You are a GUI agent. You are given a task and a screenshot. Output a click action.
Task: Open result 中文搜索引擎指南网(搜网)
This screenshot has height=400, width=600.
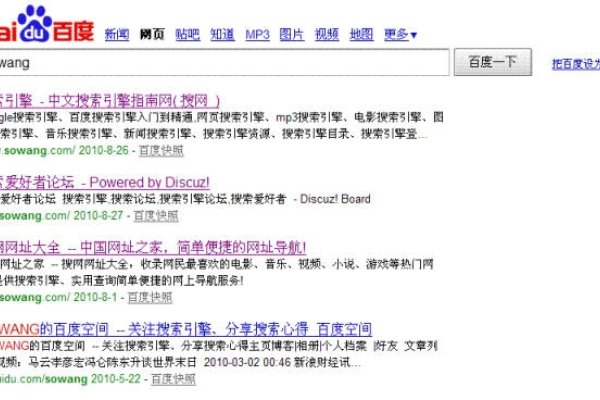pos(110,101)
